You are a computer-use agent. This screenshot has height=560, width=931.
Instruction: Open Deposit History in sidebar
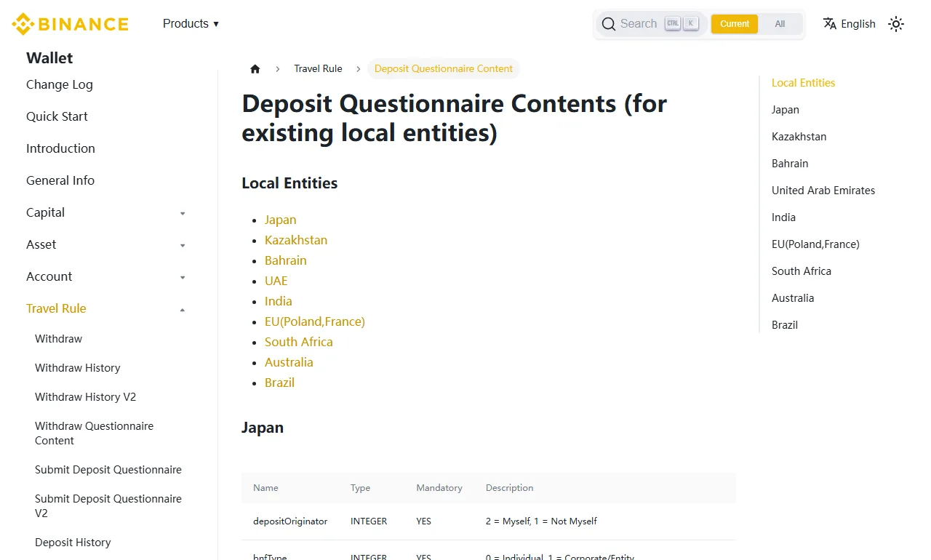coord(73,543)
